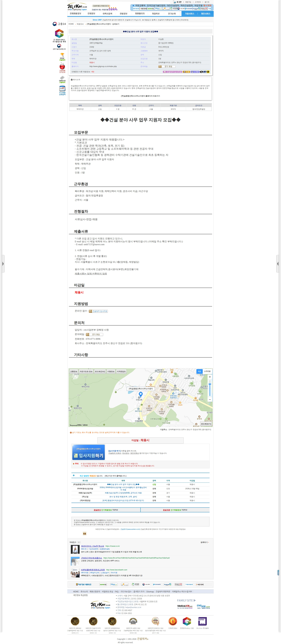Click the 건설워커 입사지원 online apply button

coord(98,311)
